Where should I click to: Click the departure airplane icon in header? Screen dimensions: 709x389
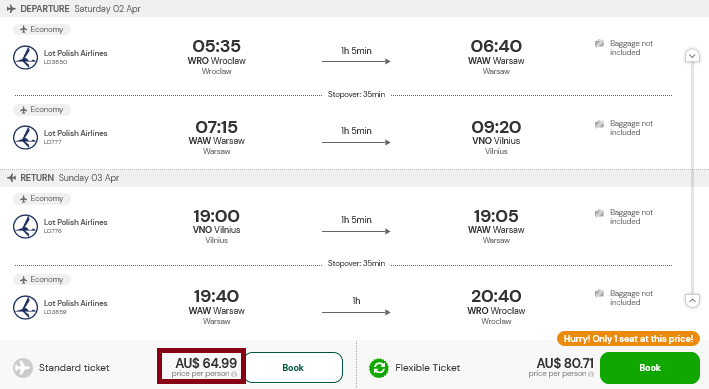(x=11, y=9)
